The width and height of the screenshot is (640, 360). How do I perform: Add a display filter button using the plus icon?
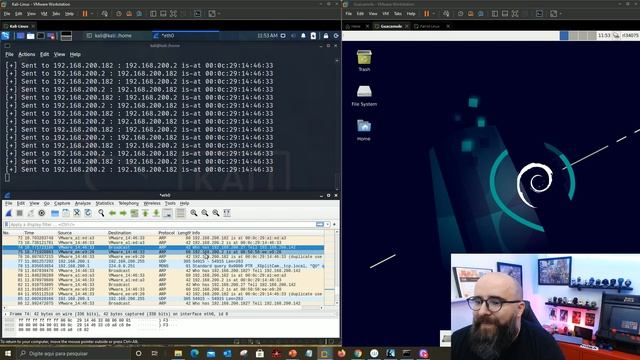coord(334,224)
